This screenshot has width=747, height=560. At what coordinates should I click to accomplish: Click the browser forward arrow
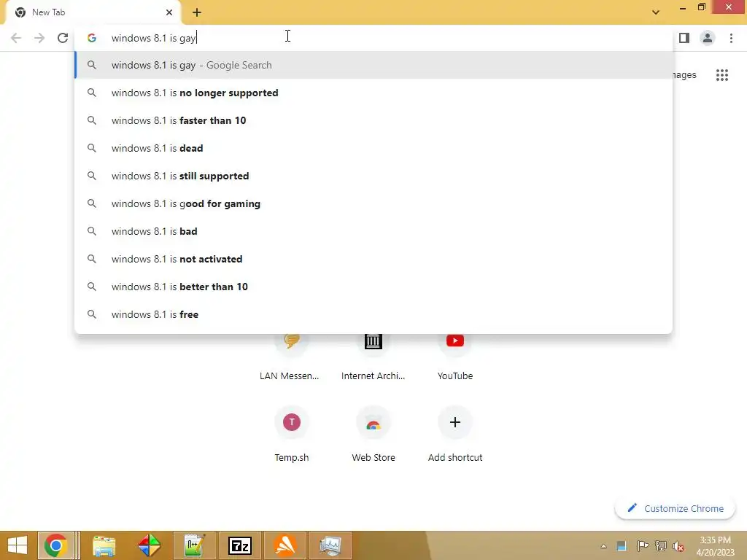click(x=39, y=38)
